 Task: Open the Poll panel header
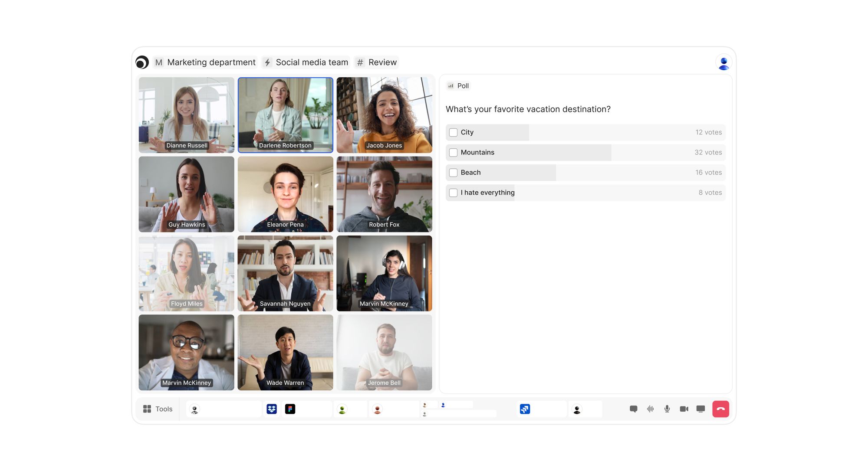[458, 85]
